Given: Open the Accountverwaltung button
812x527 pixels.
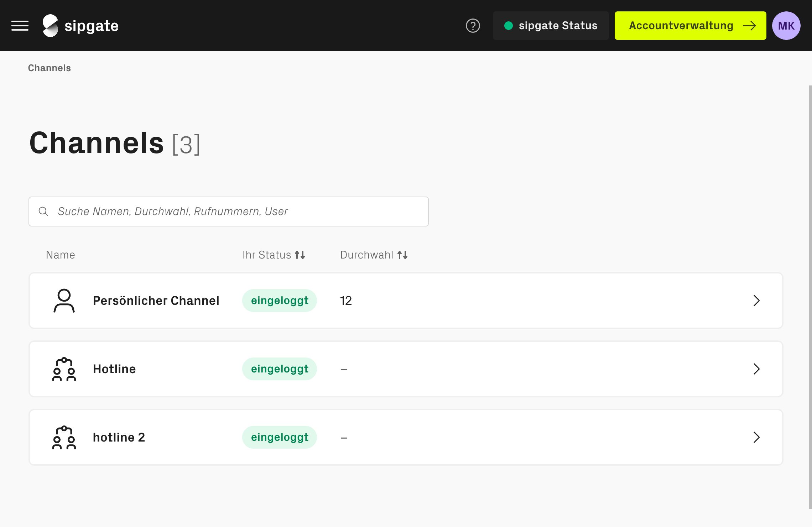Looking at the screenshot, I should tap(690, 26).
